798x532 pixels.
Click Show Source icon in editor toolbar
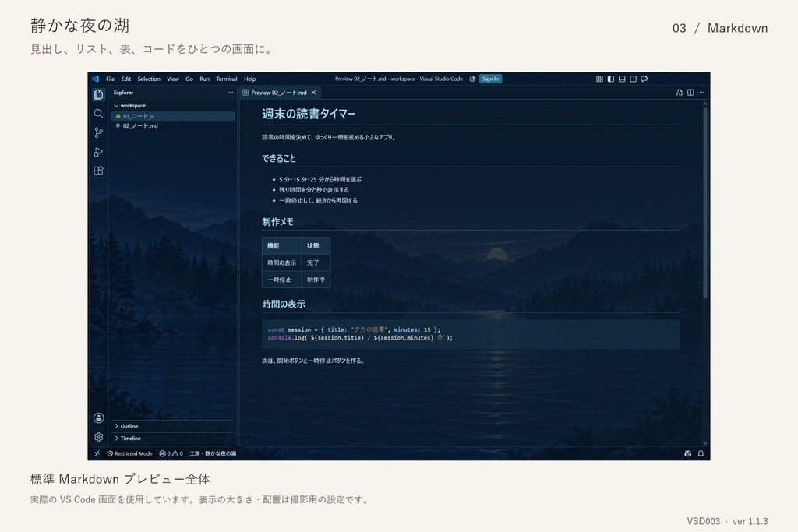tap(679, 93)
